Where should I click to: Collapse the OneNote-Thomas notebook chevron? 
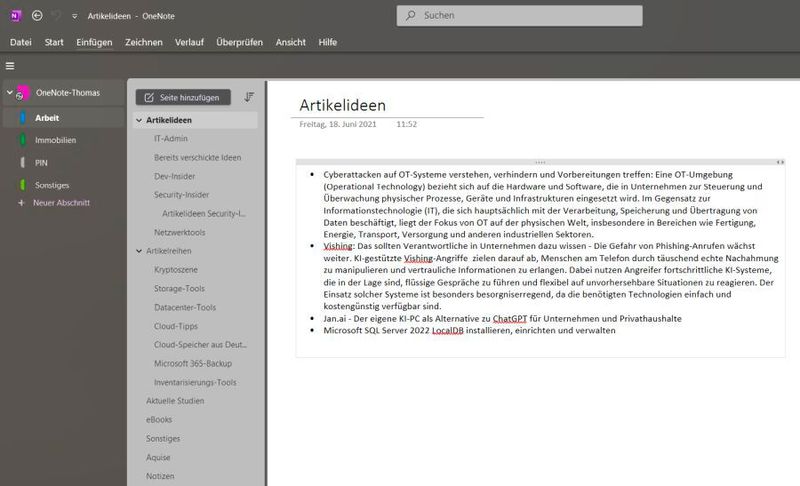[9, 92]
